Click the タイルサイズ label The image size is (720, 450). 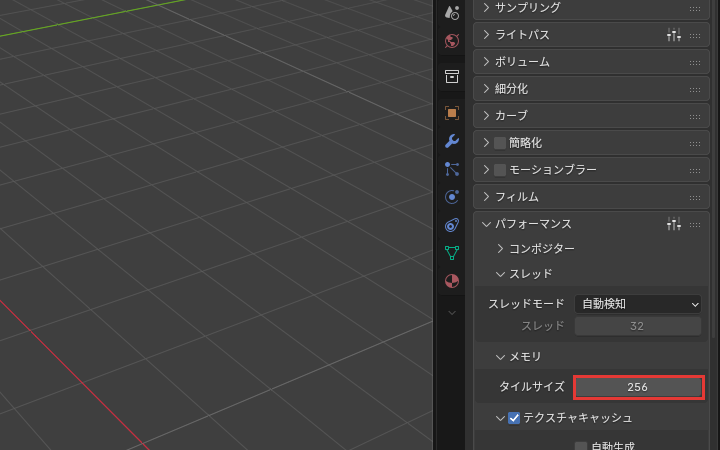coord(532,387)
